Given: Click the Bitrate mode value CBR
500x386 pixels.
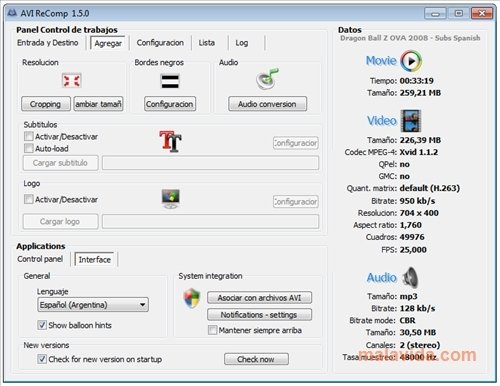Looking at the screenshot, I should point(407,320).
